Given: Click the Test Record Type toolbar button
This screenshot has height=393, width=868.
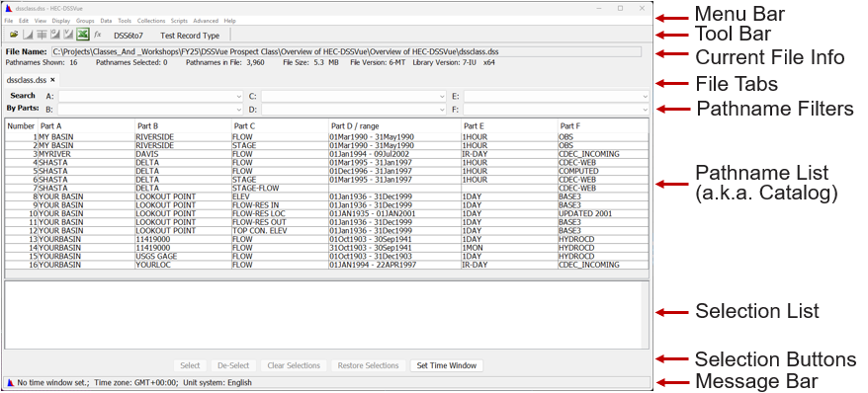Looking at the screenshot, I should (x=190, y=36).
